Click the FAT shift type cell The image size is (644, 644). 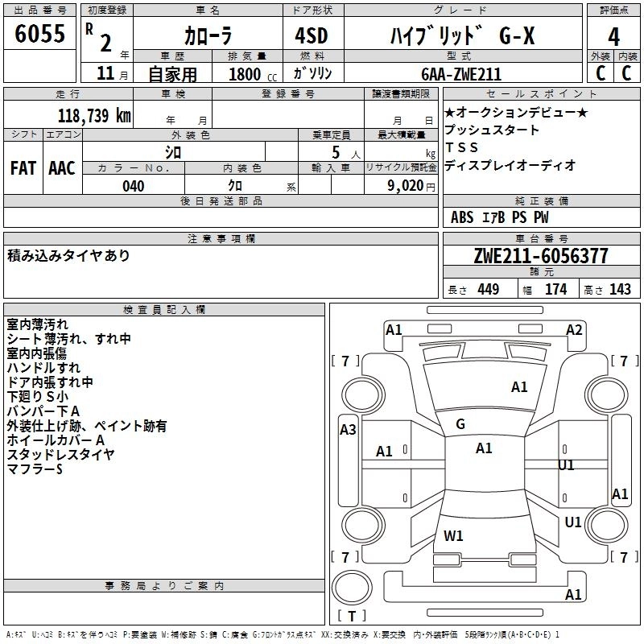click(x=23, y=168)
